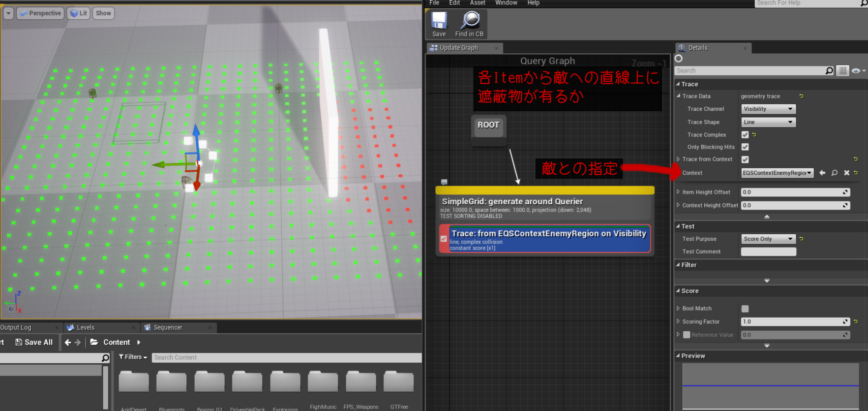Click the Context browse magnifier icon
The image size is (868, 411).
pos(834,173)
